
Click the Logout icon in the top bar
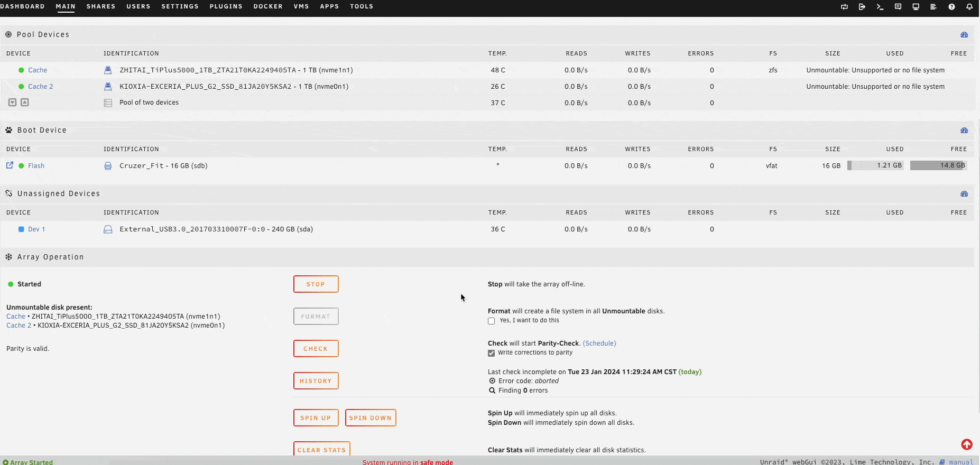point(862,7)
